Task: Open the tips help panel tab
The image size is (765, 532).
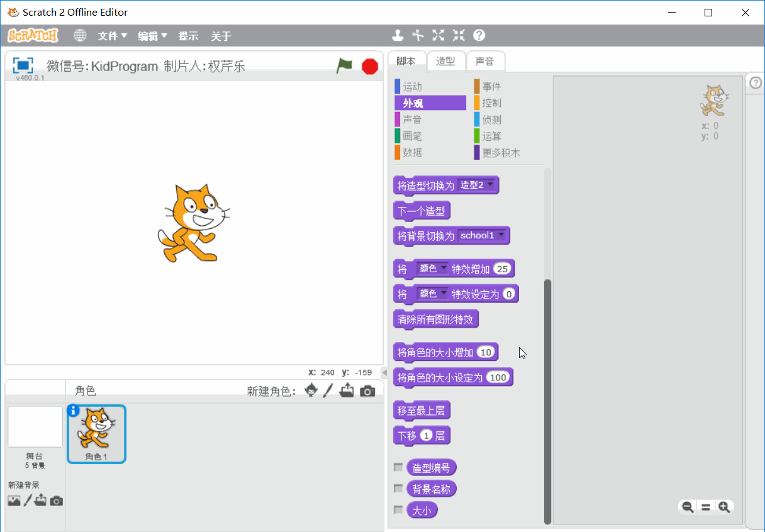Action: point(756,83)
